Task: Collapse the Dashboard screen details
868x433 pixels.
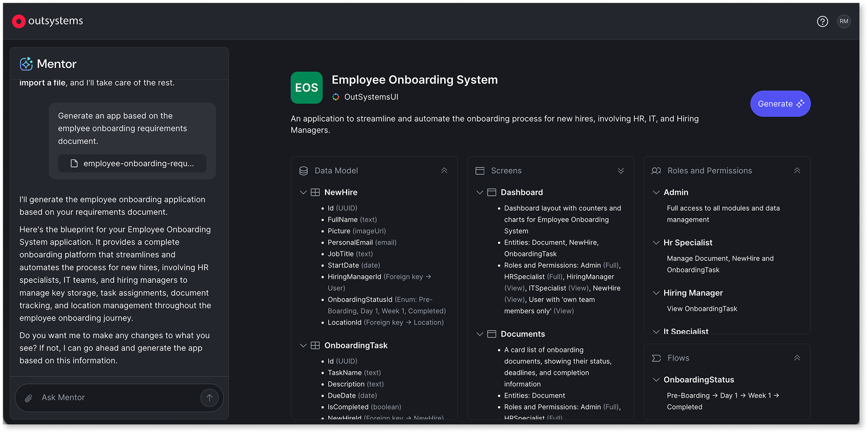Action: click(480, 193)
